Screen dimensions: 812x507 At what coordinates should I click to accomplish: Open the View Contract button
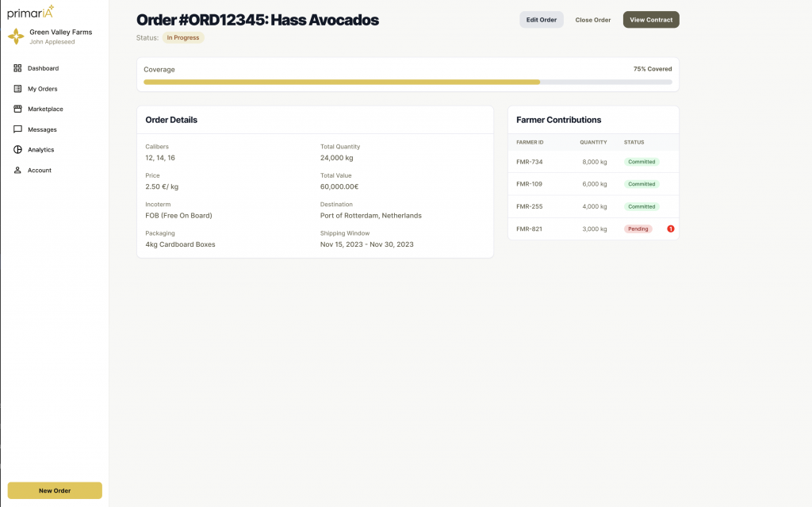(x=650, y=20)
